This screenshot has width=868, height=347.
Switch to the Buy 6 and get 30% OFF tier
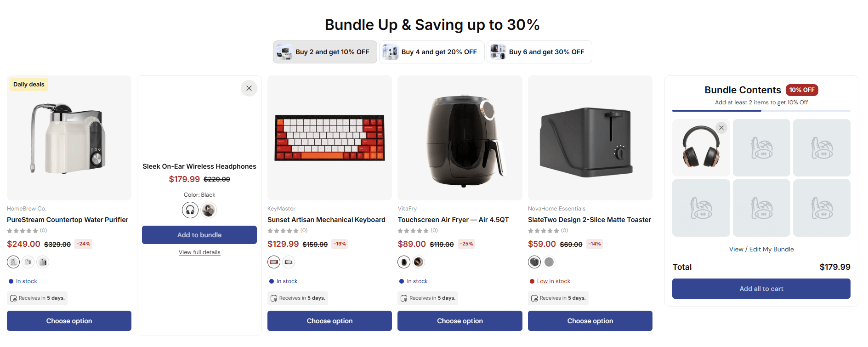click(x=539, y=51)
